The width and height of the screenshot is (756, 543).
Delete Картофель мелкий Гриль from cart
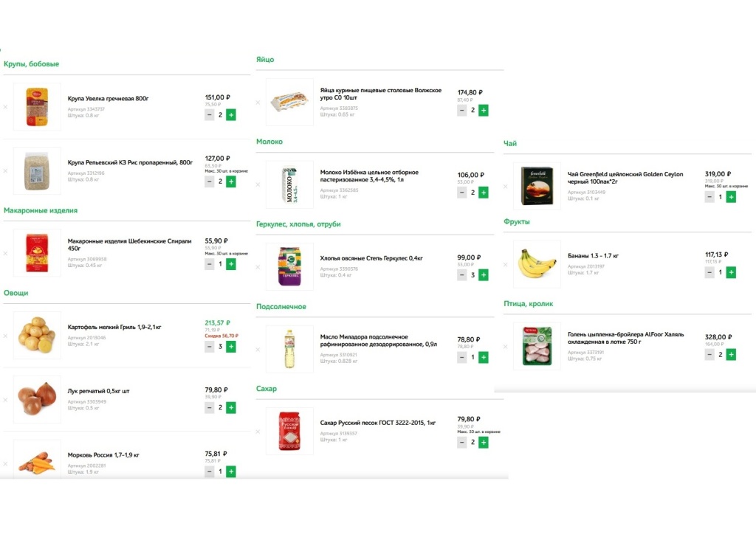pos(5,336)
